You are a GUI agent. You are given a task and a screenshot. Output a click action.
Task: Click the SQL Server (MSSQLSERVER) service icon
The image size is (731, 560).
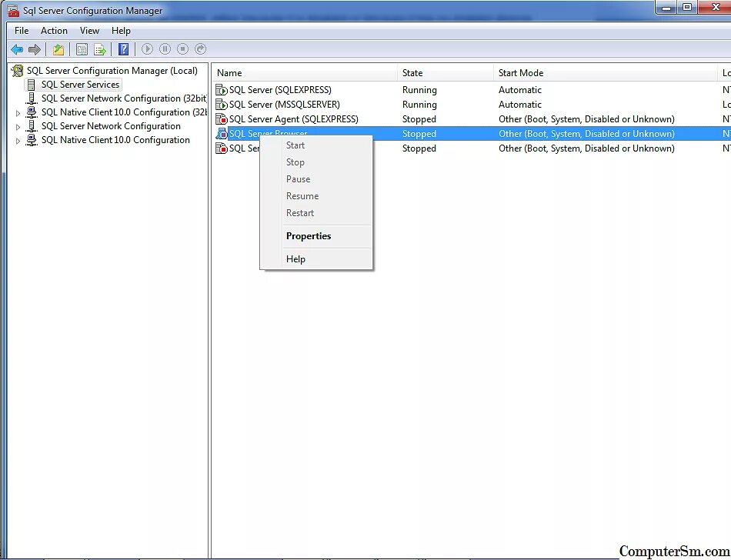pos(222,105)
